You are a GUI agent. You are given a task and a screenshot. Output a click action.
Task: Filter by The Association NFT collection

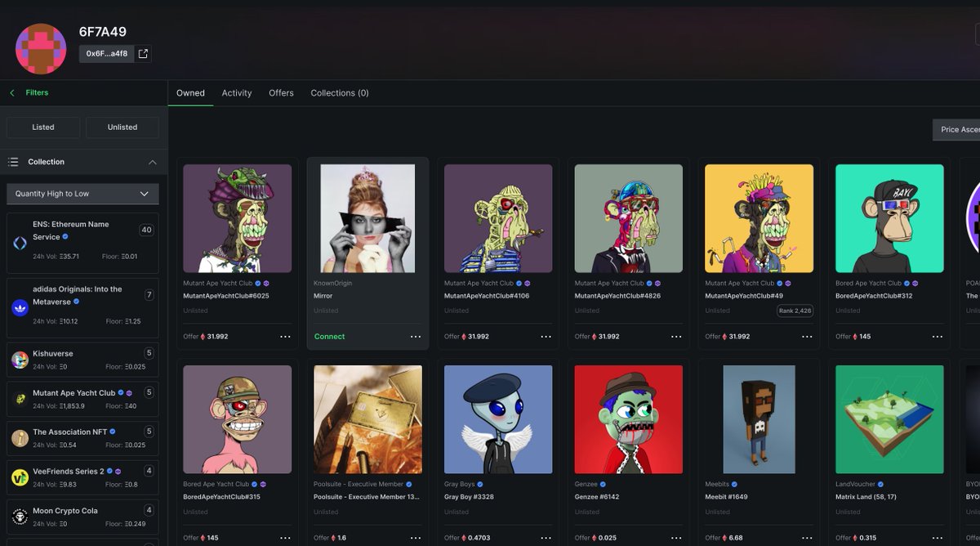(82, 438)
